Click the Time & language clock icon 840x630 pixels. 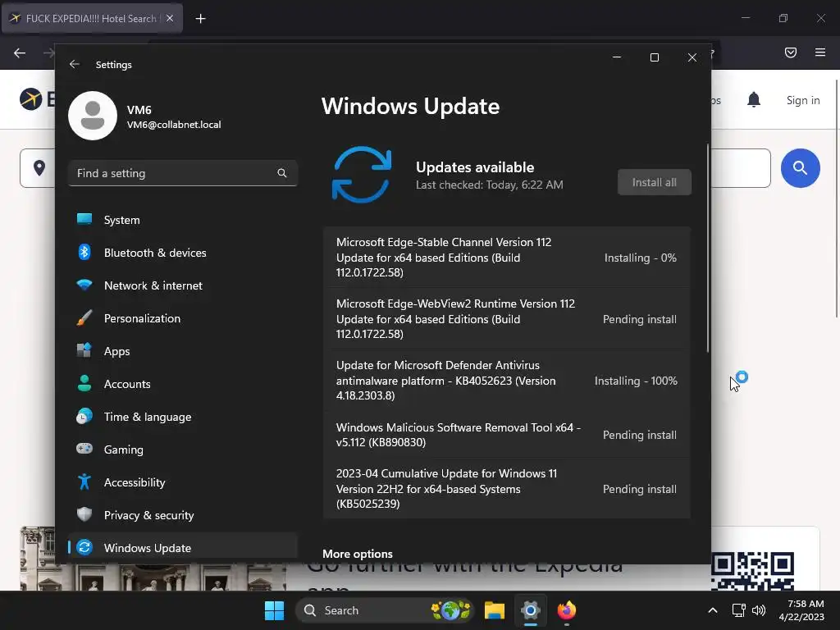tap(84, 416)
